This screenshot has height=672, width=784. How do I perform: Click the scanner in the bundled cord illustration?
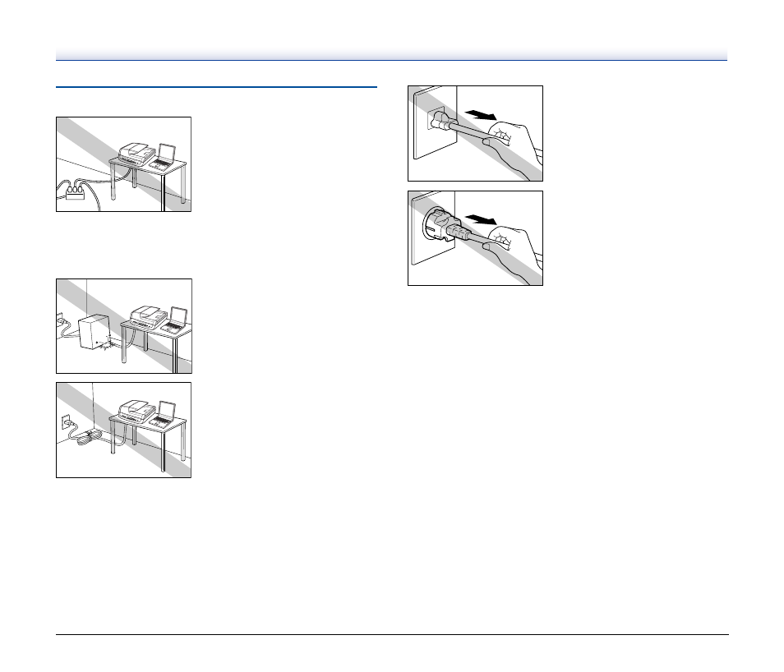click(136, 411)
